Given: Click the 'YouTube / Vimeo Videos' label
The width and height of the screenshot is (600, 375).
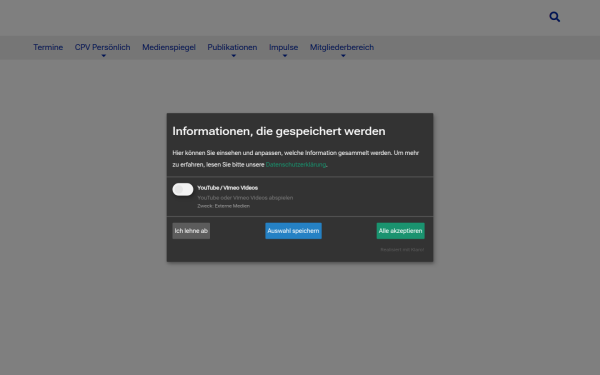Looking at the screenshot, I should [x=227, y=188].
